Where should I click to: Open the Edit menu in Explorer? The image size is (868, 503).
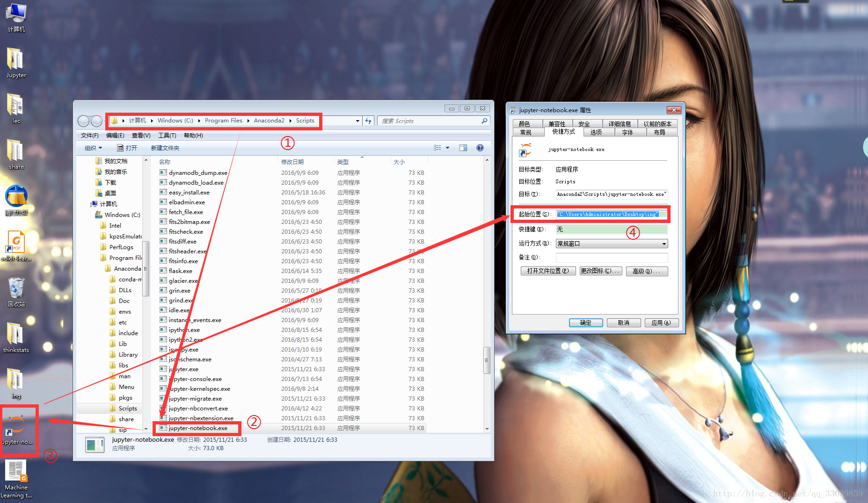115,136
